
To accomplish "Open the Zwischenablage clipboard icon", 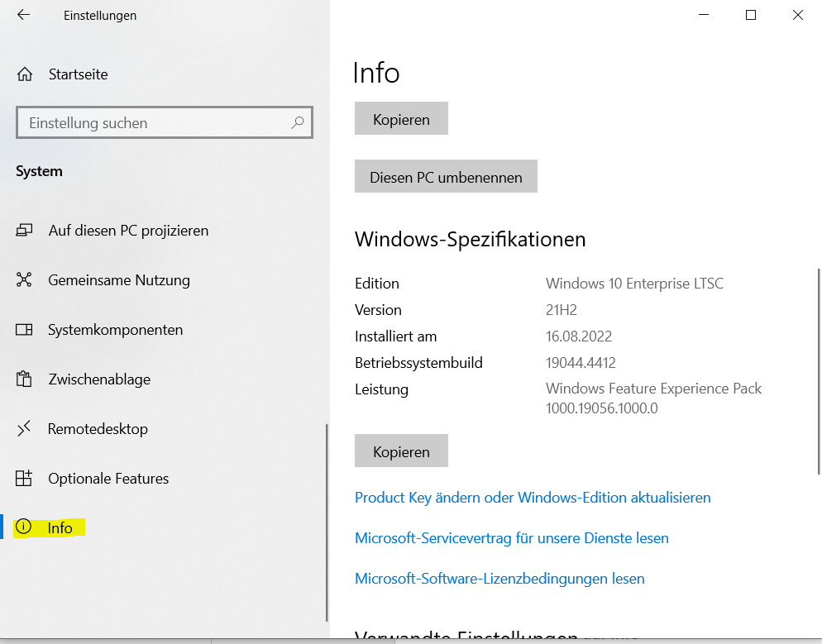I will point(25,379).
